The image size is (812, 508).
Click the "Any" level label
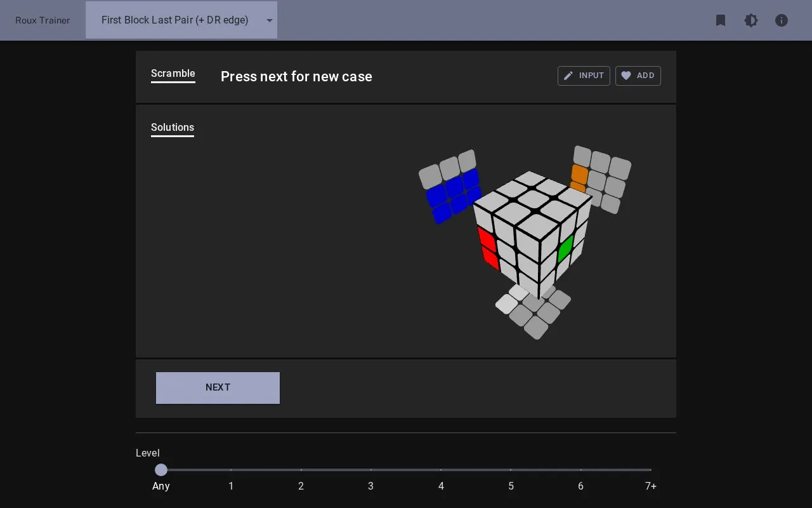click(x=161, y=486)
